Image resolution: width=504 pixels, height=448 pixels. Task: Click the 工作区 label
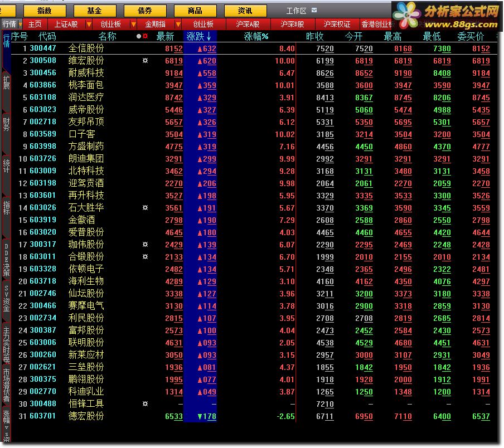coord(296,11)
